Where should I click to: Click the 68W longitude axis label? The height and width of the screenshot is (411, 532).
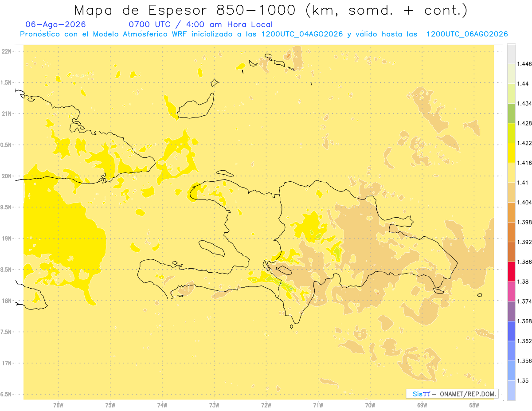coord(474,405)
